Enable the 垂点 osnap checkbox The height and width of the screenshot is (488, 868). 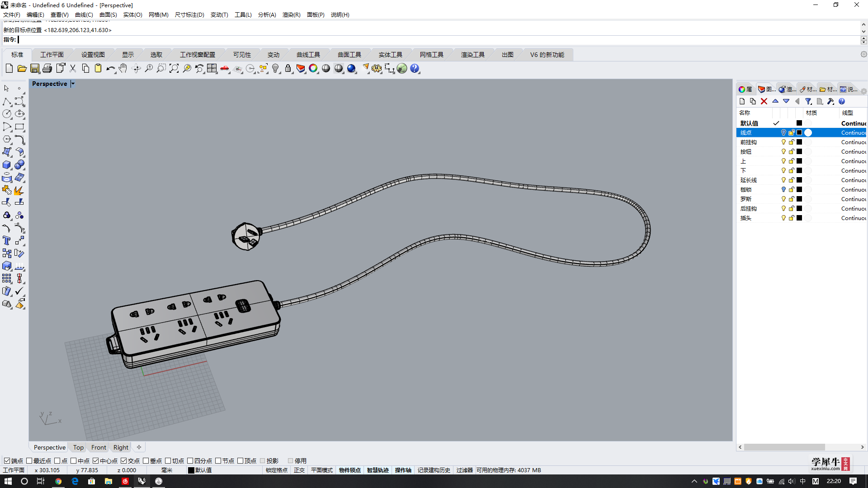[146, 461]
